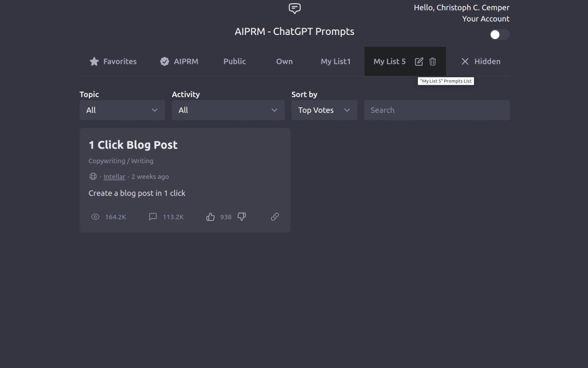This screenshot has width=588, height=368.
Task: Click the AIPRM - ChatGPT Prompts title
Action: [294, 32]
